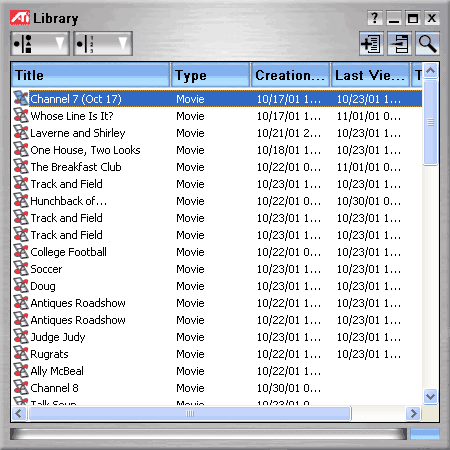The height and width of the screenshot is (450, 450).
Task: Select the Laverne and Shirley title
Action: 78,133
